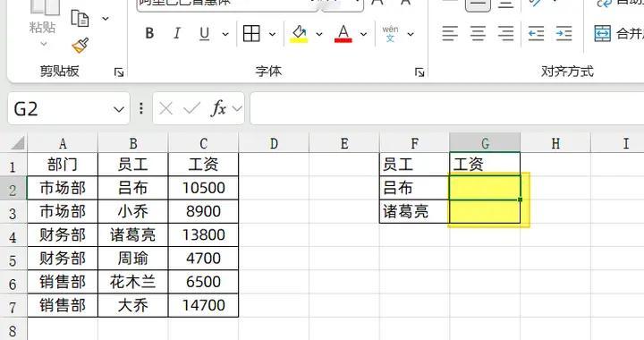Image resolution: width=644 pixels, height=340 pixels.
Task: Select column G header
Action: coord(485,143)
